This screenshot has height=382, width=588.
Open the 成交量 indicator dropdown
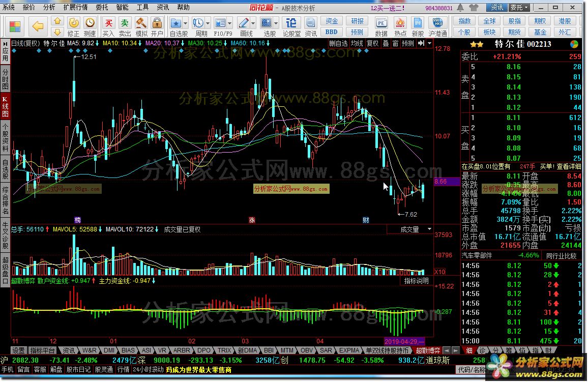pyautogui.click(x=429, y=229)
